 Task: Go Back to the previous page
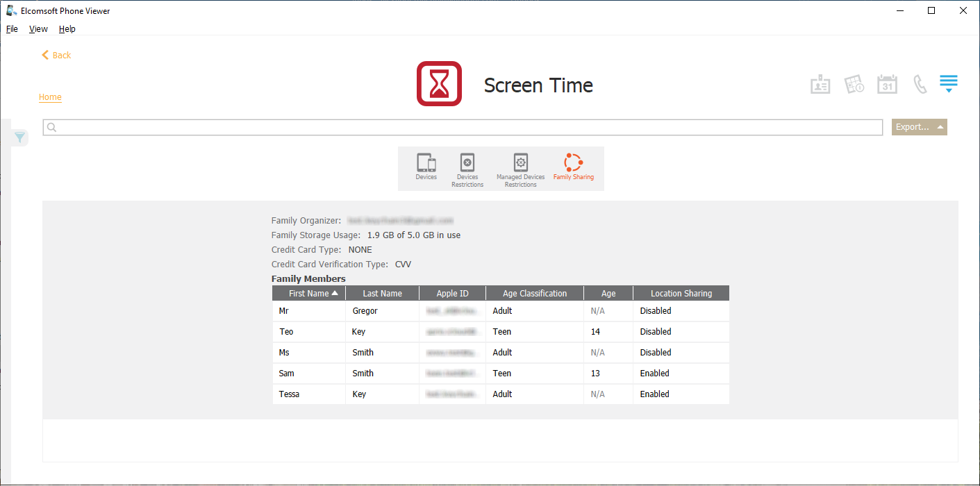coord(56,55)
